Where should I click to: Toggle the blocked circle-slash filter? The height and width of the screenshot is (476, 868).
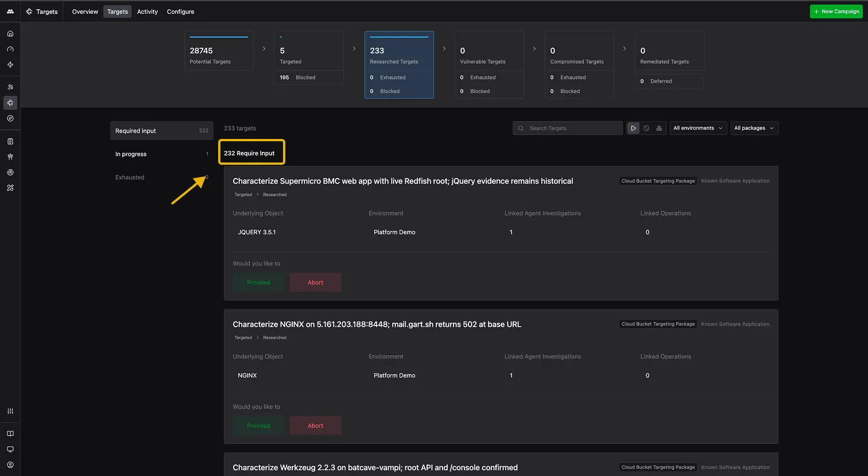(646, 128)
